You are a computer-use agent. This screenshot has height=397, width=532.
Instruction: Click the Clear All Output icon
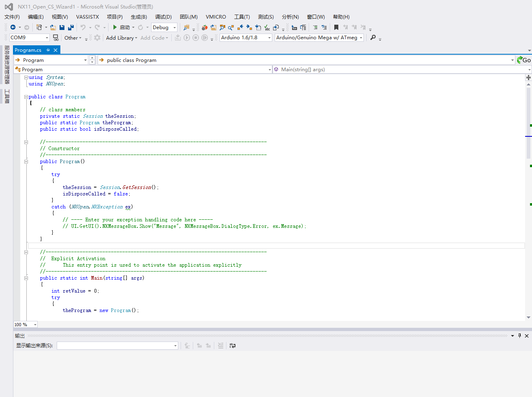(220, 345)
